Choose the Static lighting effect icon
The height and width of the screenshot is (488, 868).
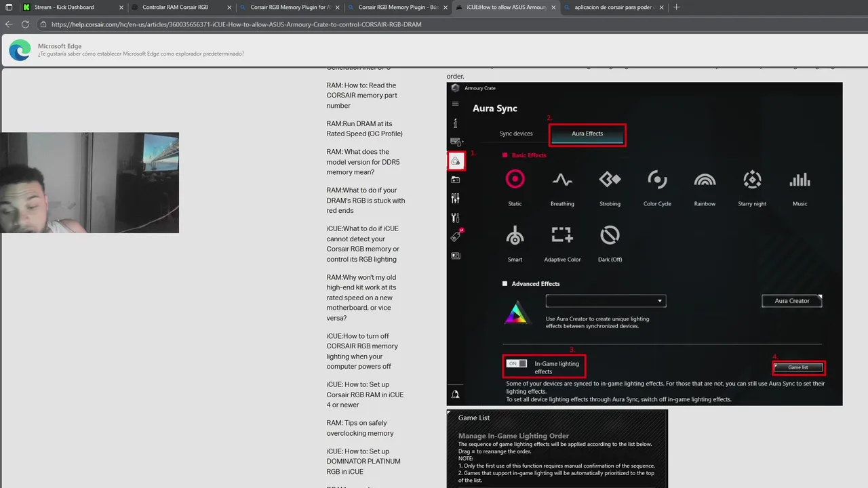515,179
